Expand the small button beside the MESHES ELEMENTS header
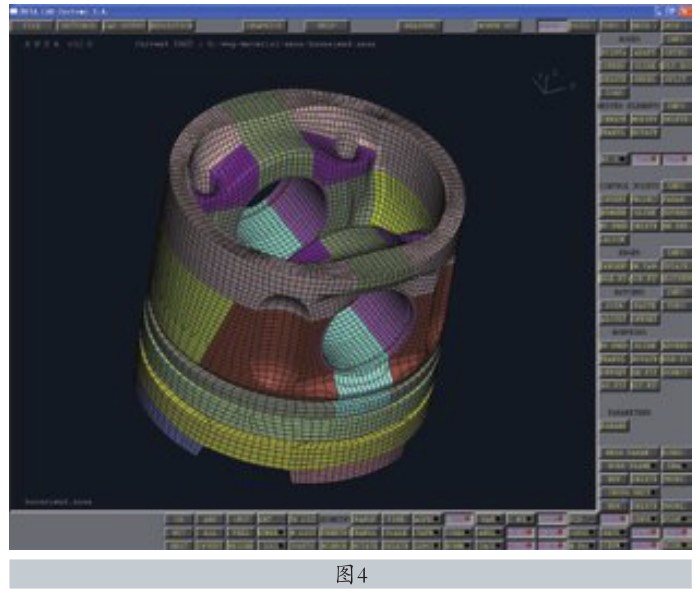Image resolution: width=700 pixels, height=602 pixels. tap(677, 106)
